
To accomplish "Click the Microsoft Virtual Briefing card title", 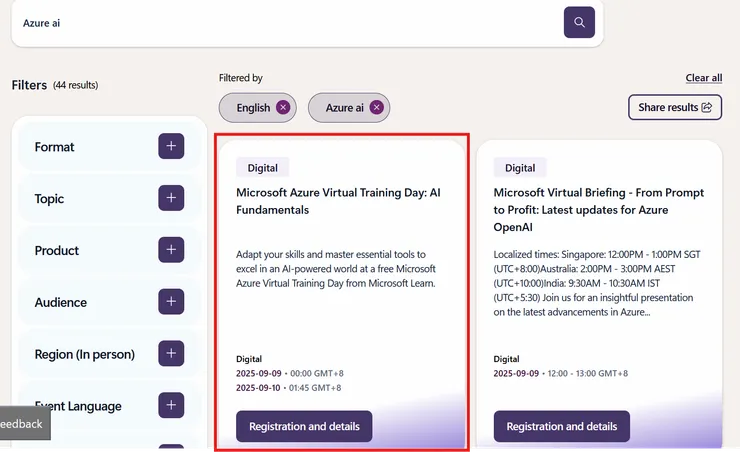I will click(x=598, y=210).
